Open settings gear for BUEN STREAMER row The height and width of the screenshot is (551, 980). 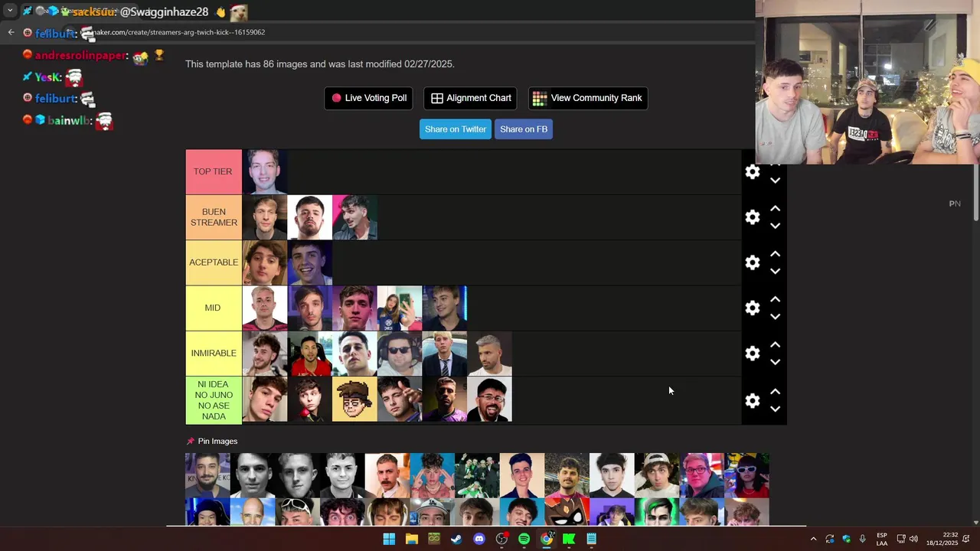click(x=753, y=217)
